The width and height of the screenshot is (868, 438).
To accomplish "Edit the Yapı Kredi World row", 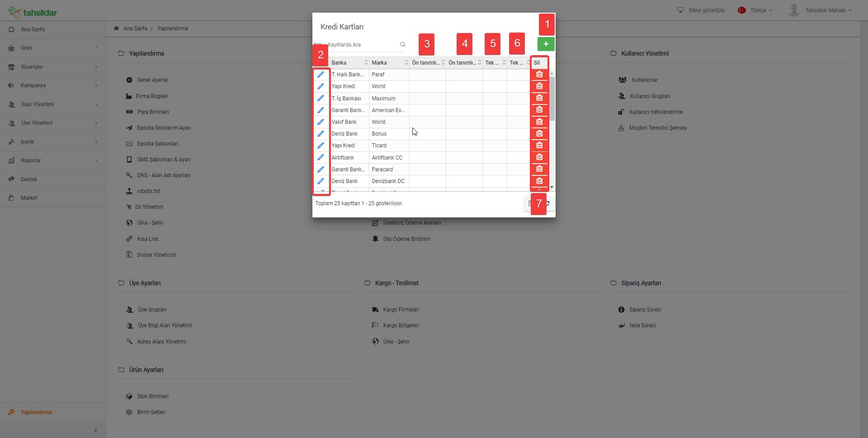I will click(321, 86).
